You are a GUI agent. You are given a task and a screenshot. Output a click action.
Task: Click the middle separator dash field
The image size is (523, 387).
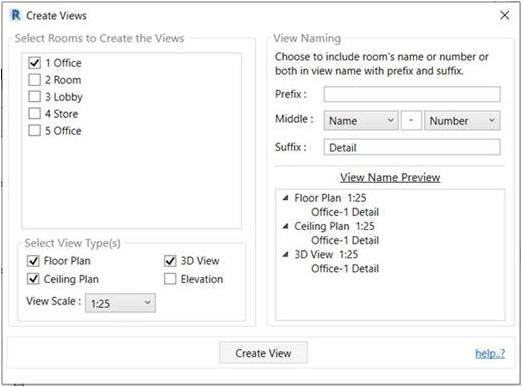point(411,120)
